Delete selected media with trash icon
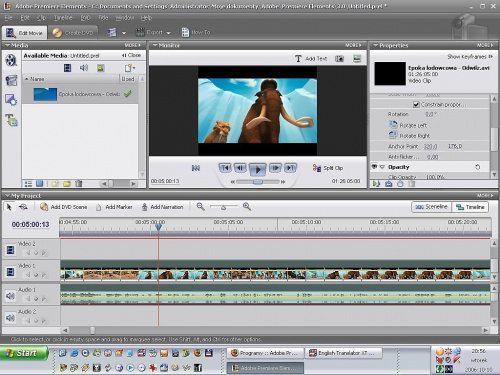 tap(79, 184)
